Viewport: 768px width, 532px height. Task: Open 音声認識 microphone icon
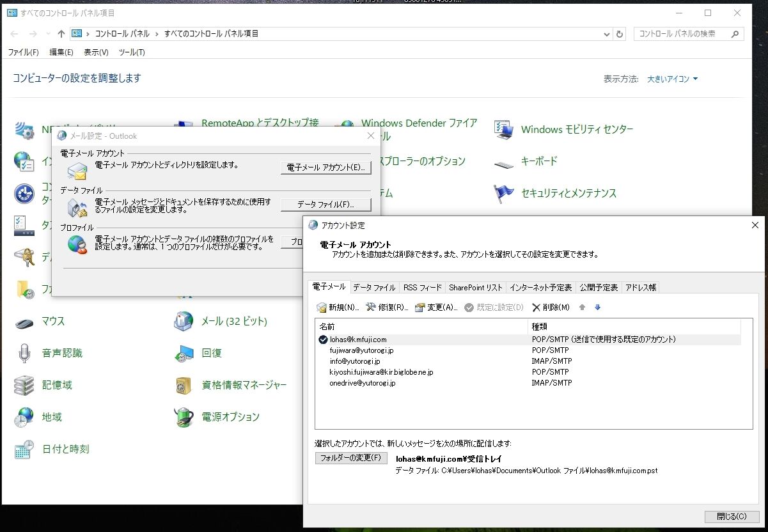click(24, 353)
